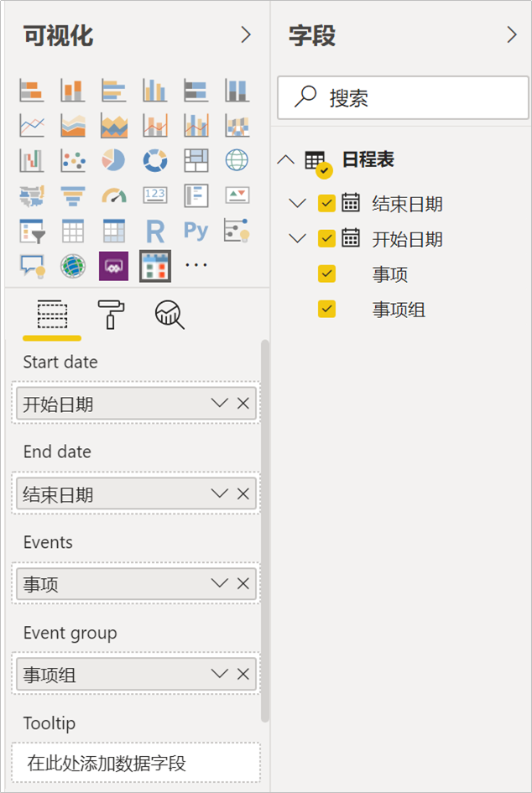Switch to the Format paint roller tab
This screenshot has height=793, width=532.
[110, 315]
